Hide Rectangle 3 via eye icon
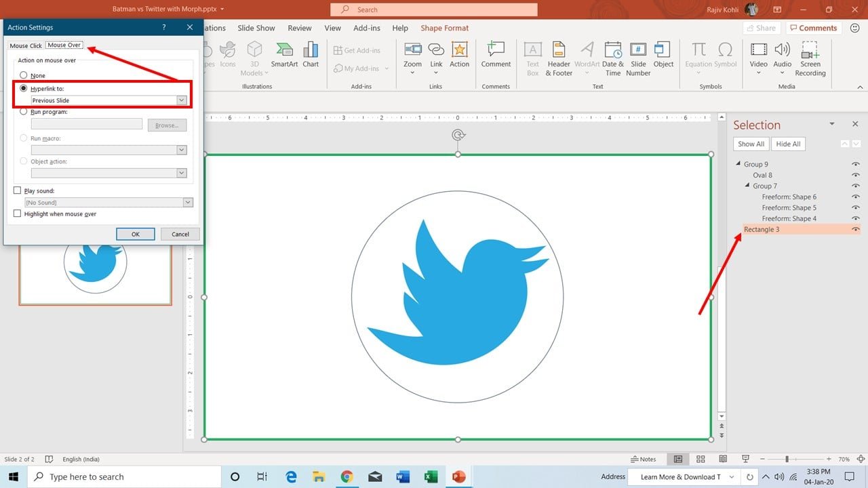This screenshot has height=488, width=868. [x=856, y=230]
